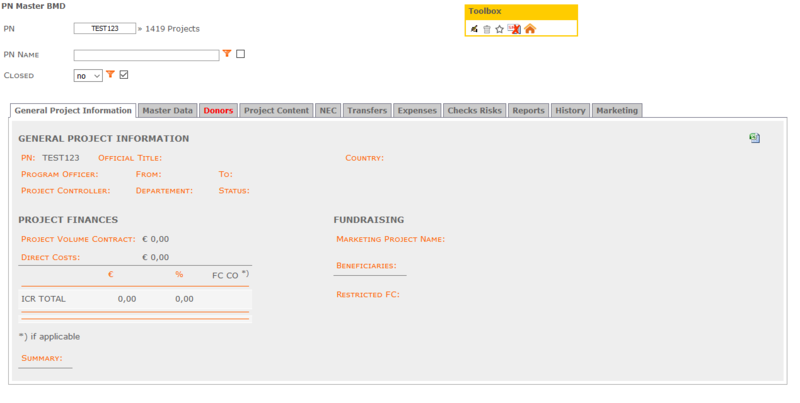The height and width of the screenshot is (403, 800).
Task: Click the PN field containing TEST123
Action: click(x=104, y=29)
